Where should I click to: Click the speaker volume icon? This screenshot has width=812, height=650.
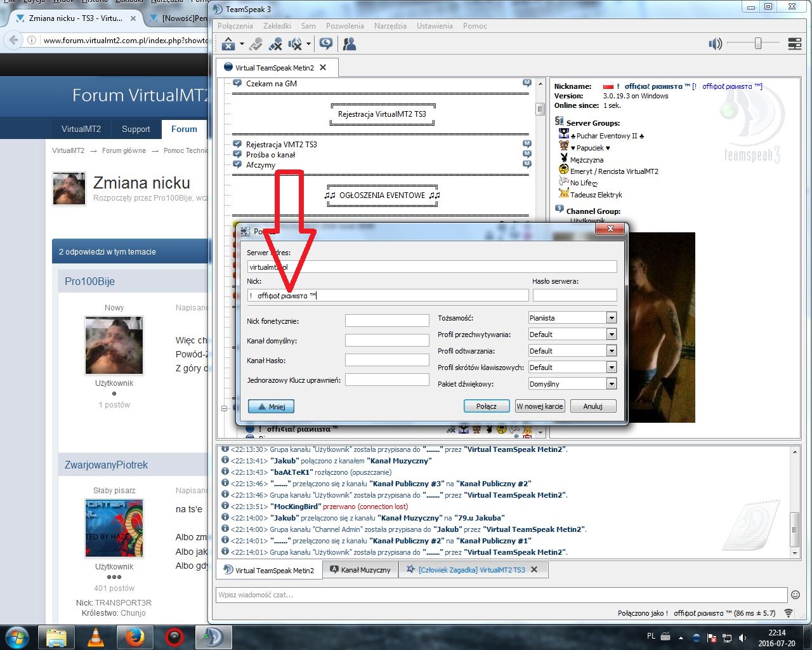click(715, 43)
